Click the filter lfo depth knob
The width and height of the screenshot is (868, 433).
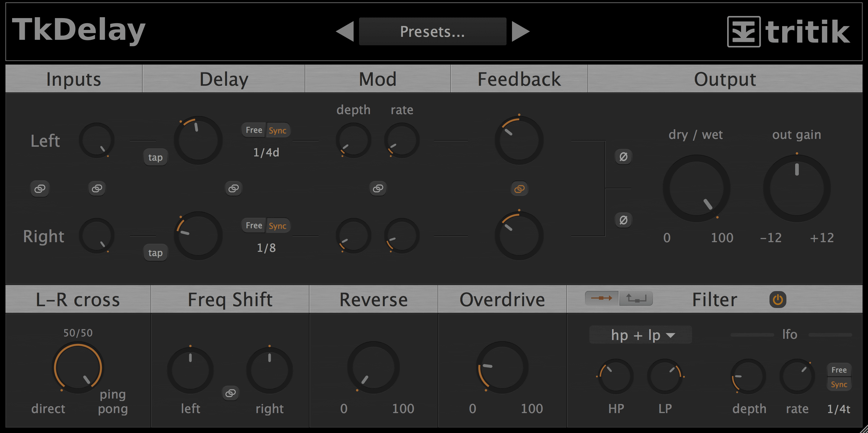(x=748, y=377)
